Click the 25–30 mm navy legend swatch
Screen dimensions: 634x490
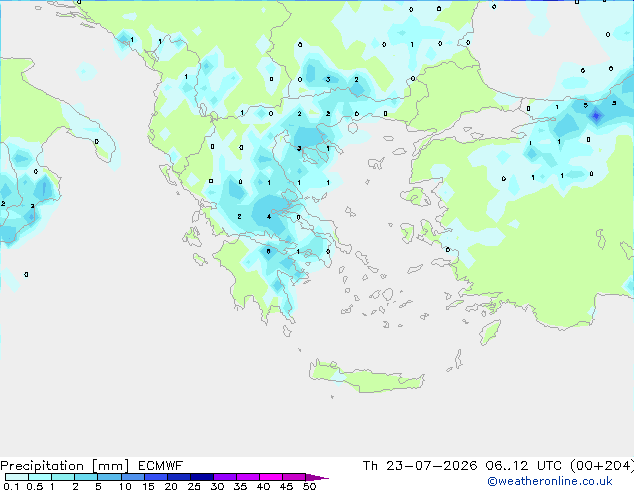click(x=201, y=477)
